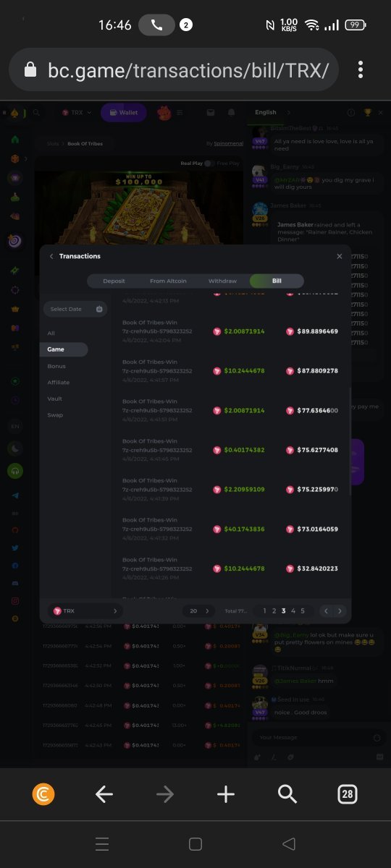Viewport: 391px width, 868px height.
Task: Tap the browser search magnifier icon
Action: tap(287, 794)
